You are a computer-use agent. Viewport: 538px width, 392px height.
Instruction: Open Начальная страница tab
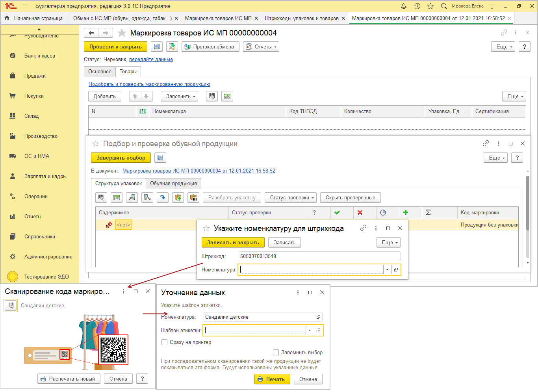[34, 18]
